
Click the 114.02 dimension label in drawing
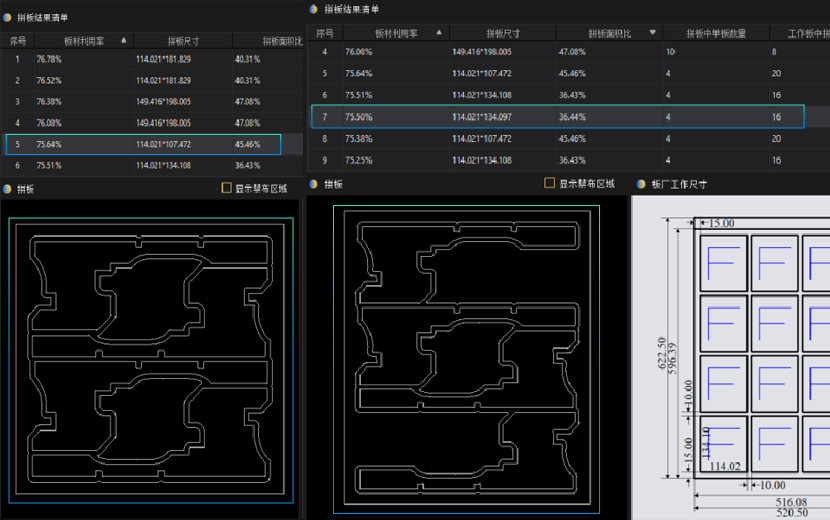click(725, 467)
